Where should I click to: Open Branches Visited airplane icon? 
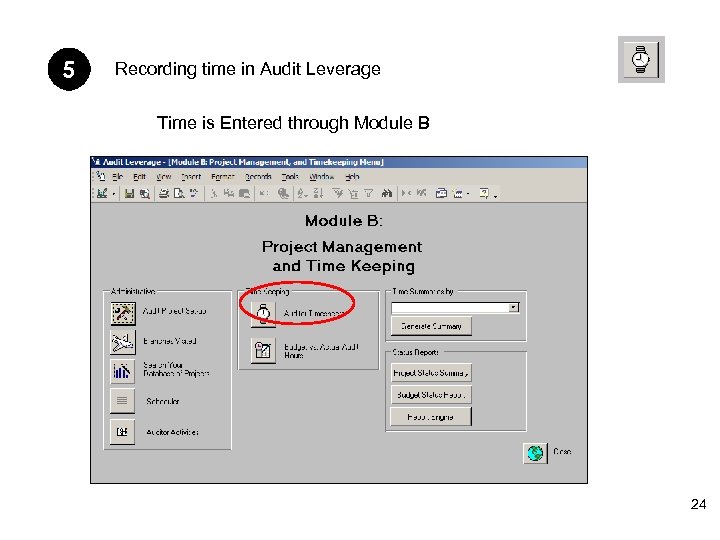[123, 343]
